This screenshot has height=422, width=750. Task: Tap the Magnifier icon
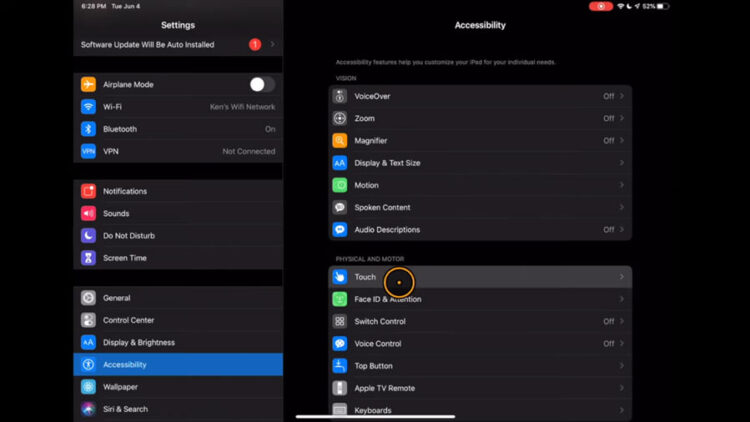point(340,141)
